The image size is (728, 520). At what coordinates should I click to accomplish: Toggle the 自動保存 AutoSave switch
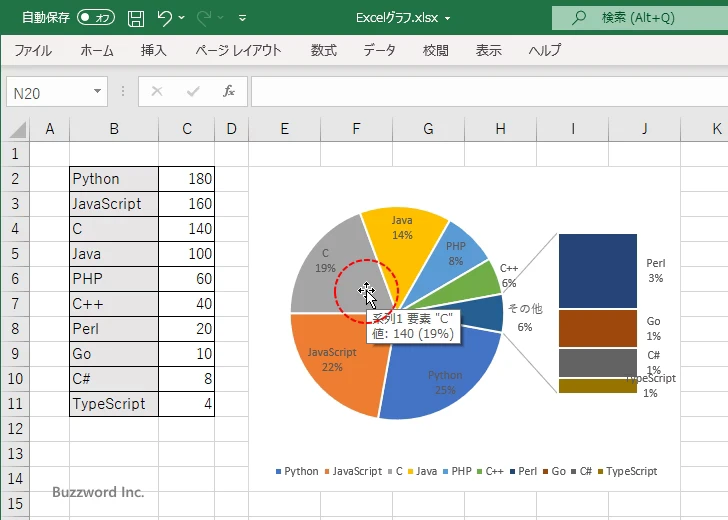pyautogui.click(x=96, y=18)
